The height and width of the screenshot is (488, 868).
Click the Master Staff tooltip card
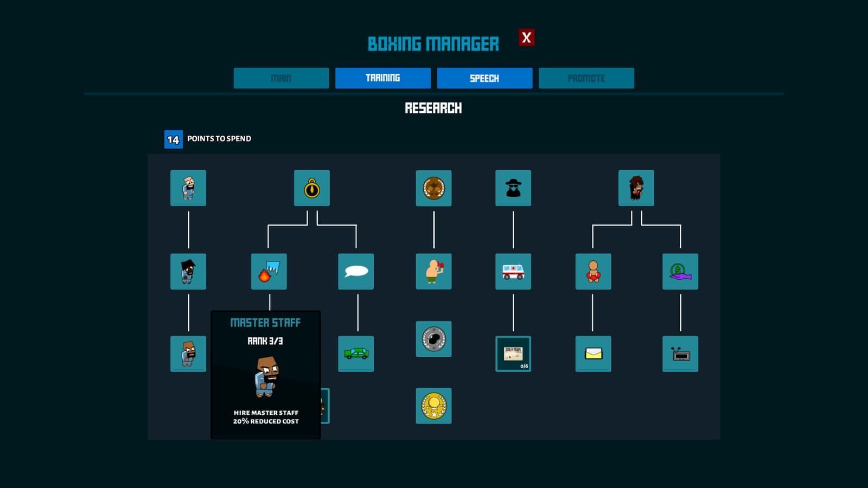pyautogui.click(x=266, y=375)
